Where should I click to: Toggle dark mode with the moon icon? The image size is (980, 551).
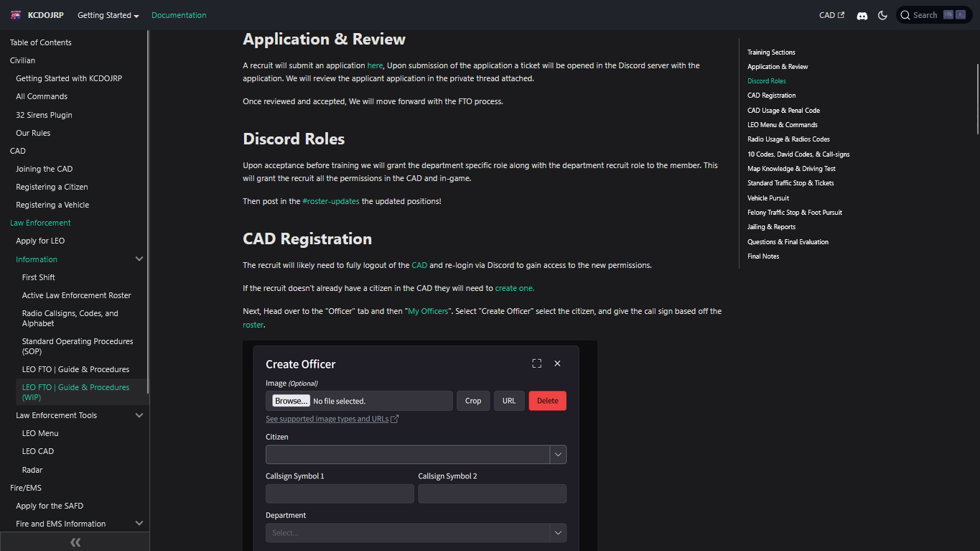[x=882, y=15]
